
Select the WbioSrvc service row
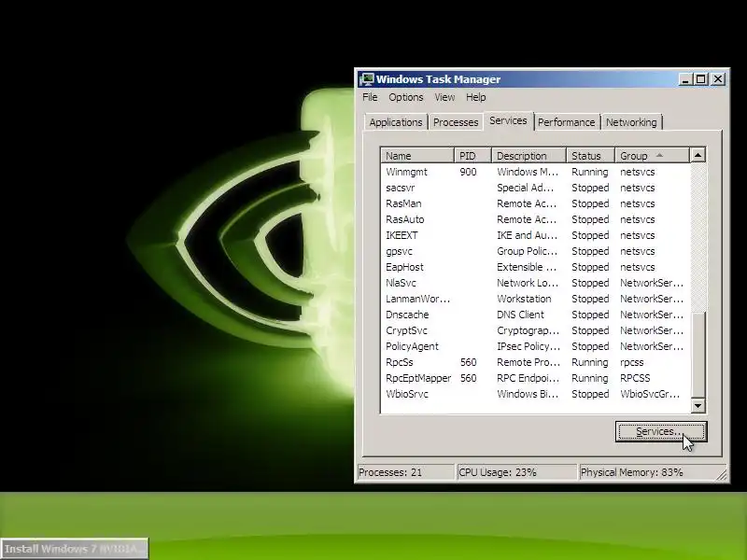[535, 394]
